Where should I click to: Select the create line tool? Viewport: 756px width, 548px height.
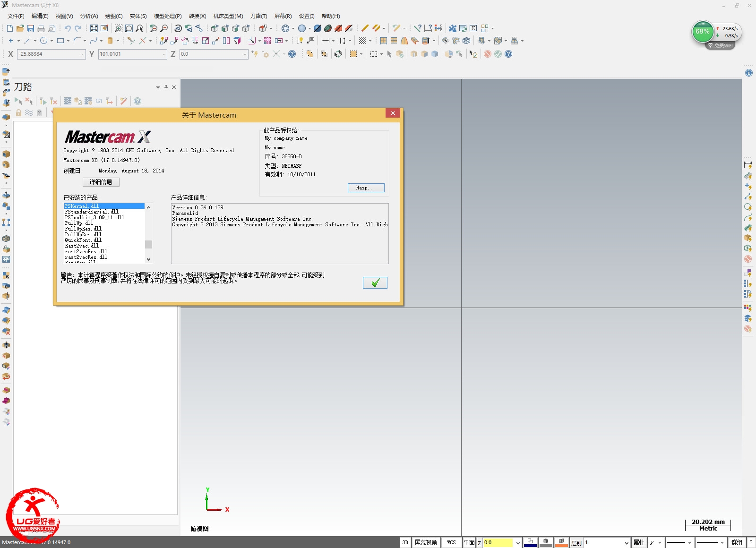tap(27, 41)
